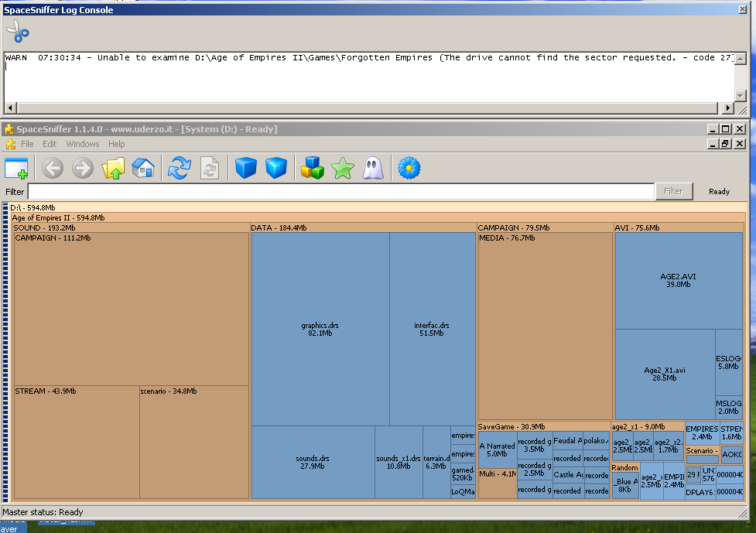This screenshot has height=533, width=756.
Task: Click the Filter button
Action: point(673,191)
